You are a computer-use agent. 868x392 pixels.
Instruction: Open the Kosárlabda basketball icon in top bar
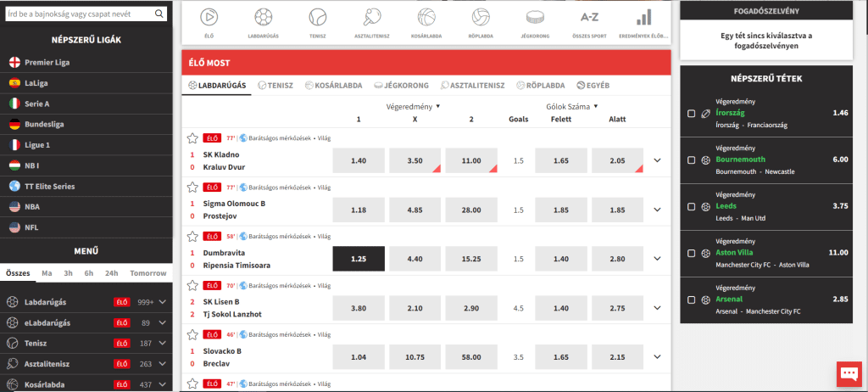(x=426, y=18)
